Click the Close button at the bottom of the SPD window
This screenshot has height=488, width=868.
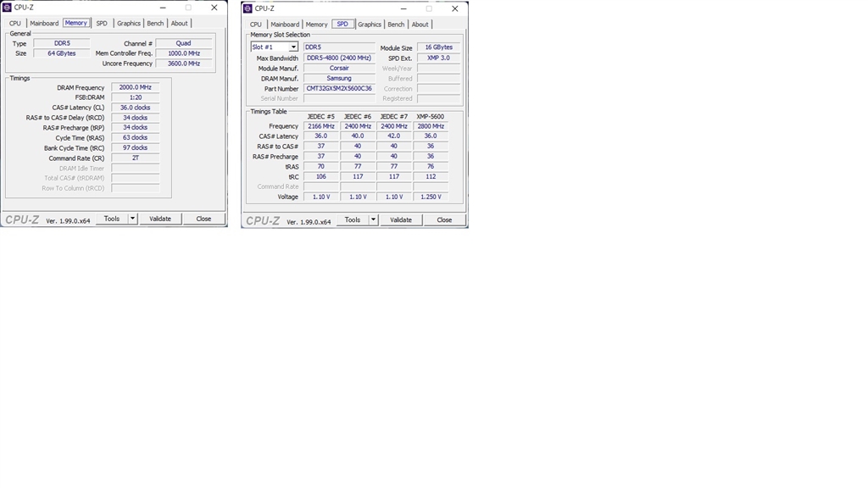pos(444,219)
